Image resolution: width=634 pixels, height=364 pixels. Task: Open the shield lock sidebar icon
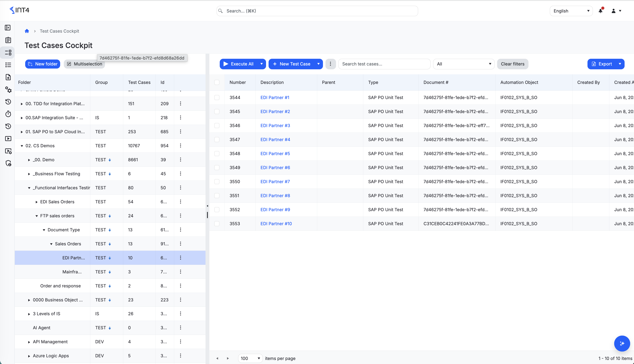8,163
